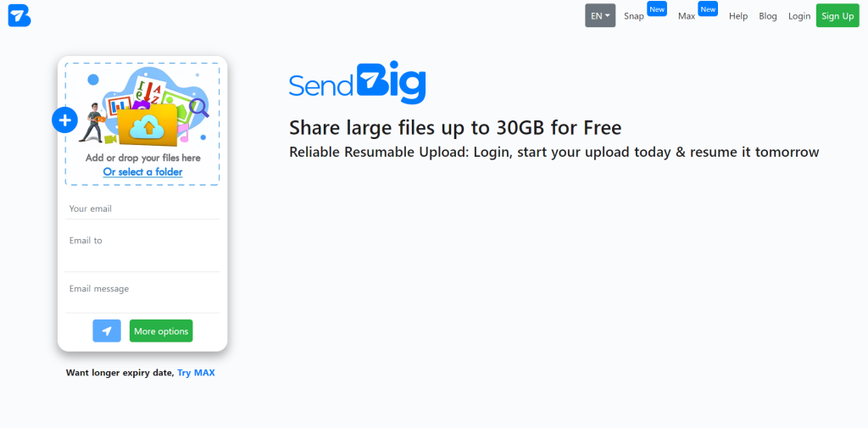Click the Or select a folder link
This screenshot has height=428, width=868.
[x=142, y=172]
